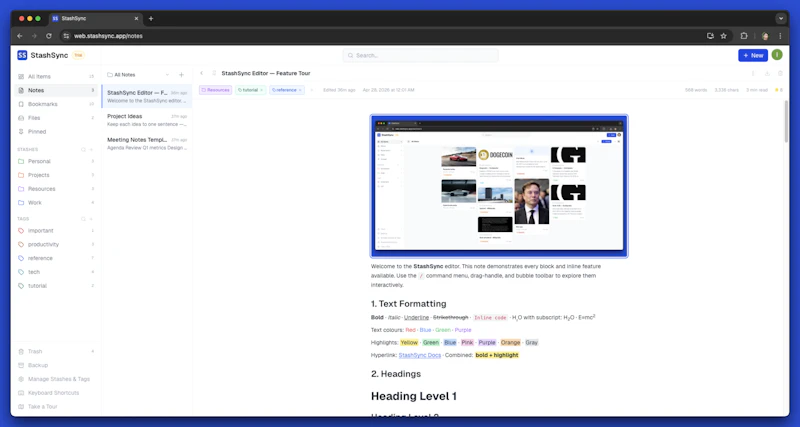Filter by the reference tag in sidebar
Screen dimensions: 800x427
click(x=56, y=258)
